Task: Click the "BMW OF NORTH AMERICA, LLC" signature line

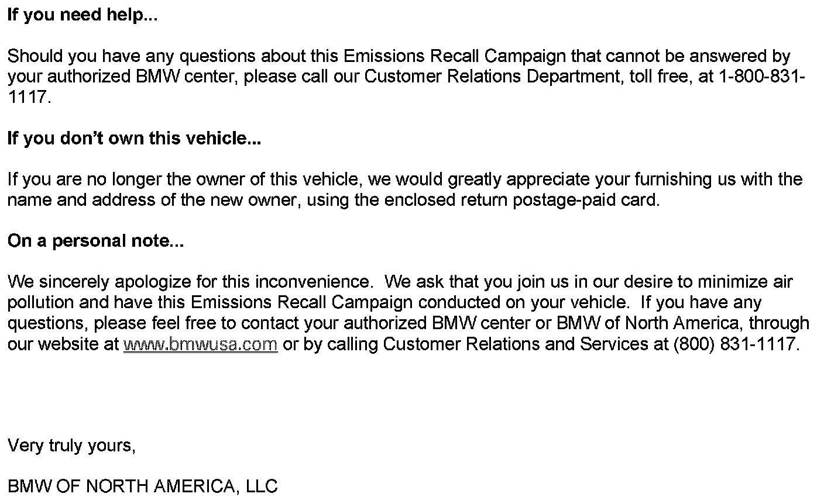Action: [142, 486]
